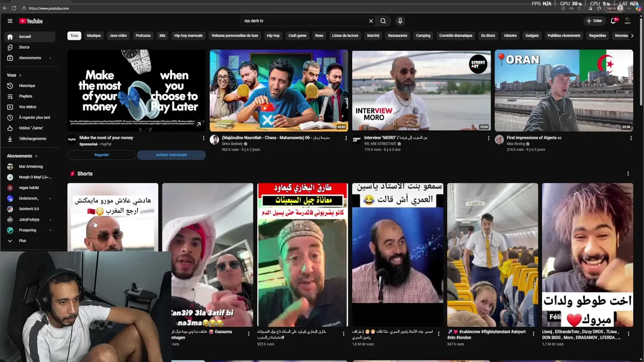Open À regarder plus tard

pos(30,117)
